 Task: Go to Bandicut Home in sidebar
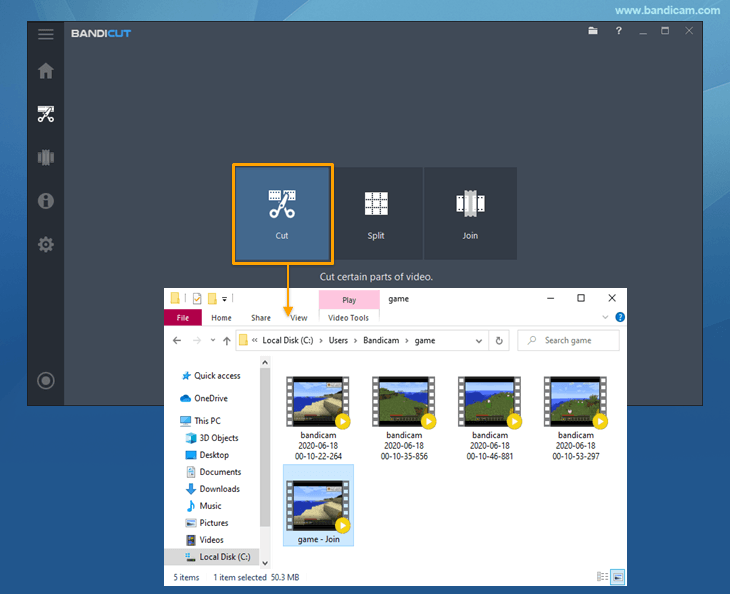[x=46, y=71]
